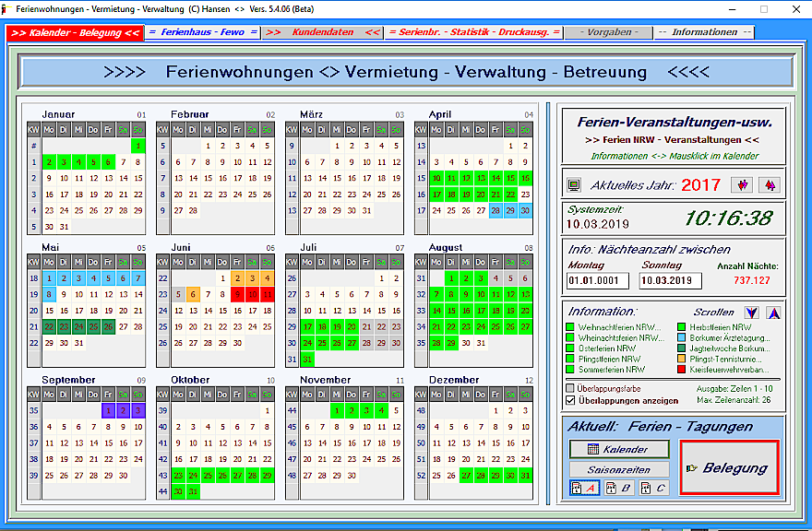Click the Montag date input field
Viewport: 812px width, 531px height.
(x=594, y=280)
